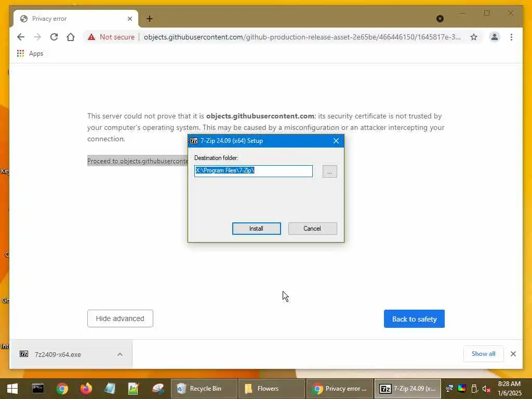Click the Destination folder path field

coord(254,171)
